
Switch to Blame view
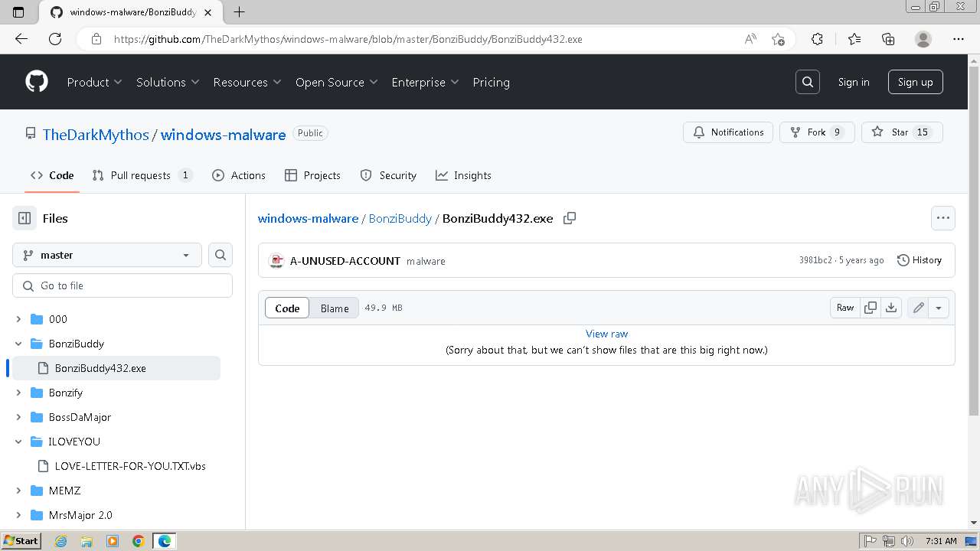[335, 308]
